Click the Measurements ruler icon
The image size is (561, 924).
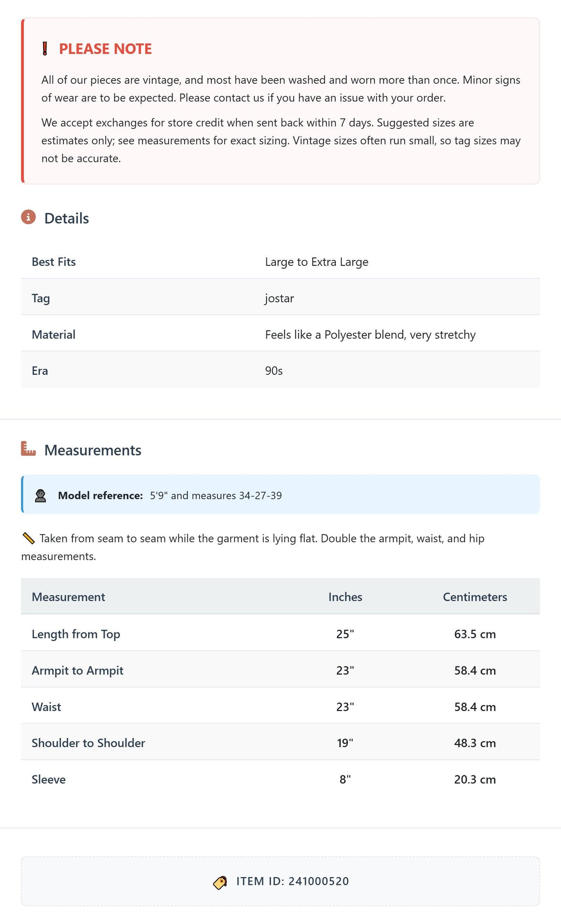tap(28, 449)
